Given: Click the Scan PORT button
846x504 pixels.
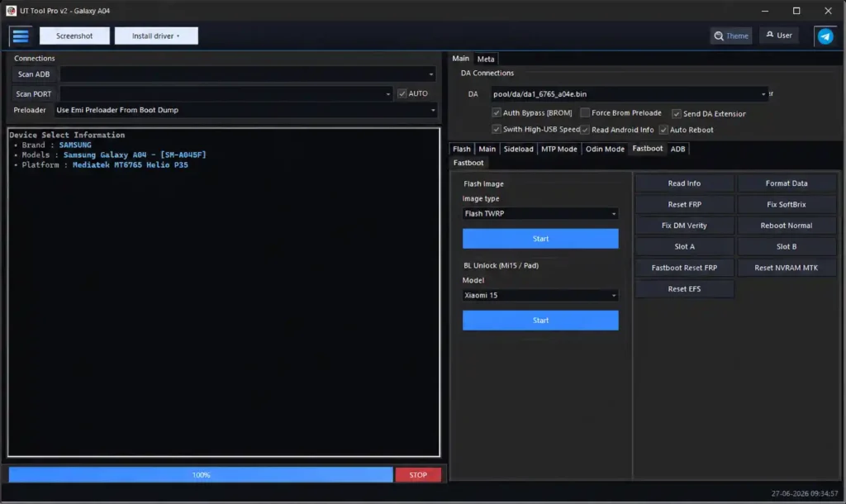Looking at the screenshot, I should pyautogui.click(x=33, y=94).
